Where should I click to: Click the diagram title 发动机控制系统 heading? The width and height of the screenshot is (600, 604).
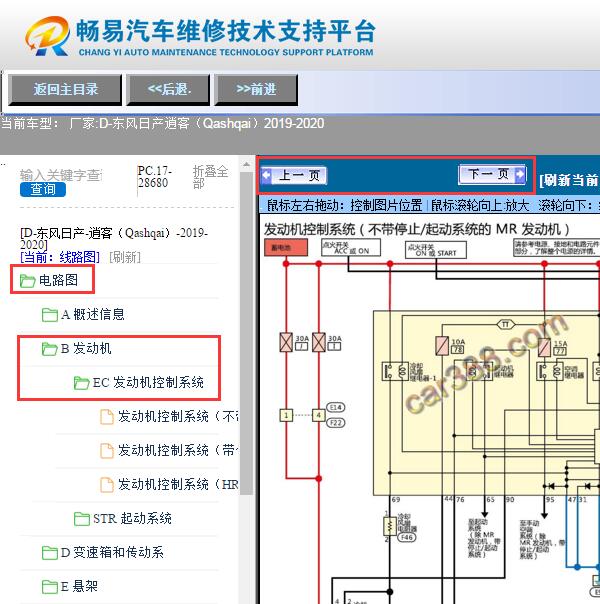point(416,229)
